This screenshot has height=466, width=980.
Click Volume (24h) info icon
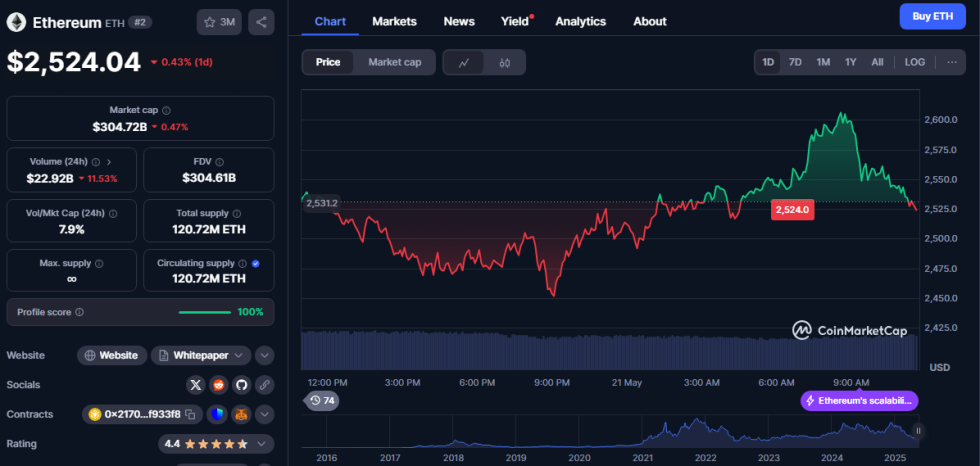pyautogui.click(x=96, y=162)
